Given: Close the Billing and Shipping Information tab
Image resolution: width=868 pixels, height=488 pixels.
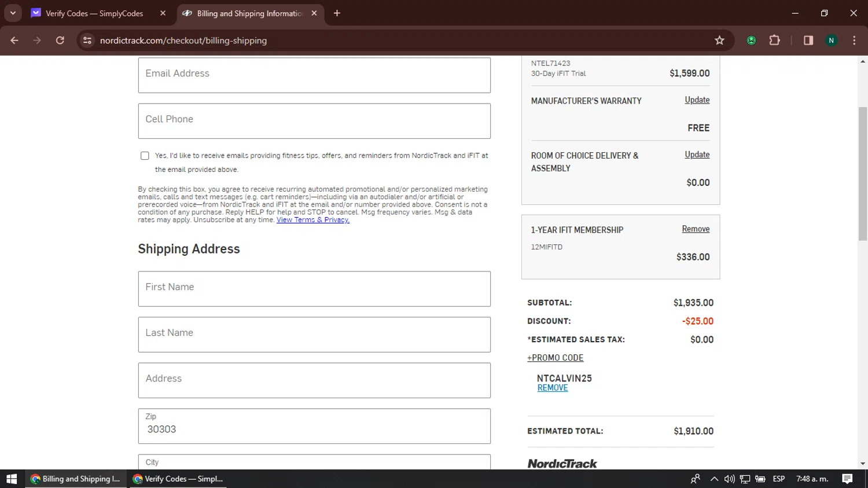Looking at the screenshot, I should (314, 13).
